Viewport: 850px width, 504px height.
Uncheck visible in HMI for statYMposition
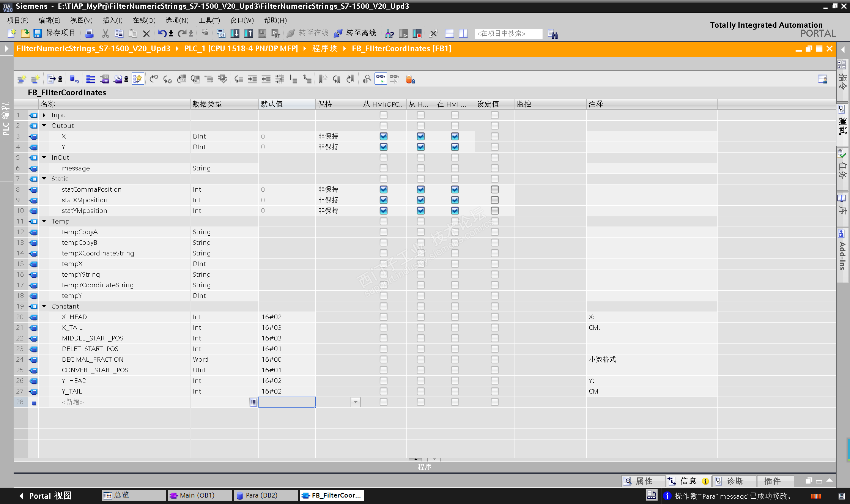click(455, 211)
